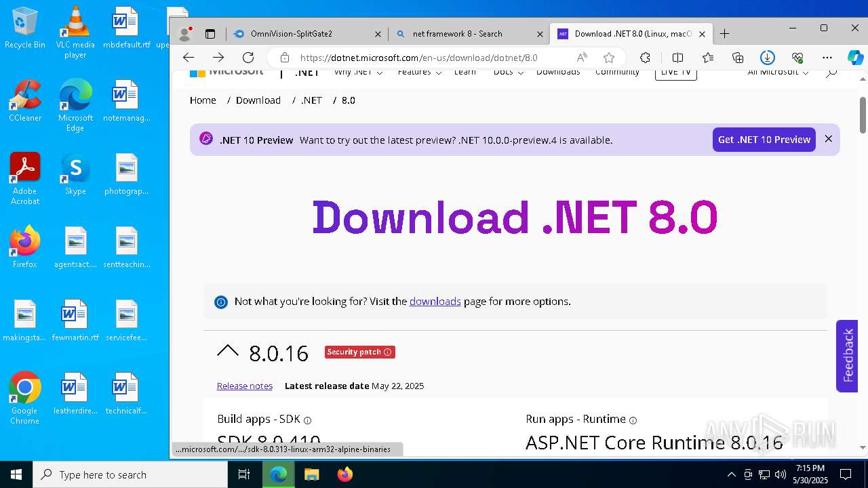
Task: Open the Feedback side button
Action: (x=847, y=356)
